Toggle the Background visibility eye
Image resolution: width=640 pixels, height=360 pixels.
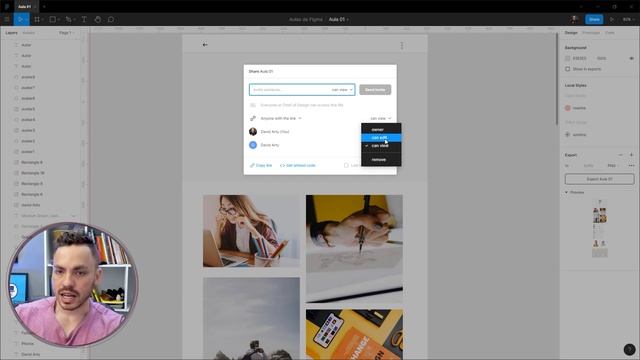[631, 58]
